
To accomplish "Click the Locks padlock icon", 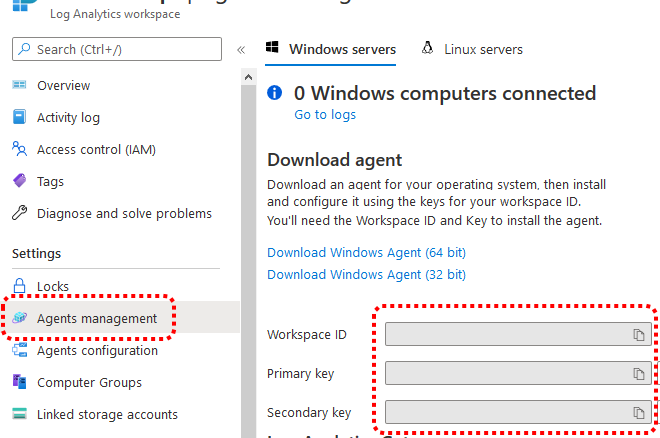I will (x=19, y=286).
